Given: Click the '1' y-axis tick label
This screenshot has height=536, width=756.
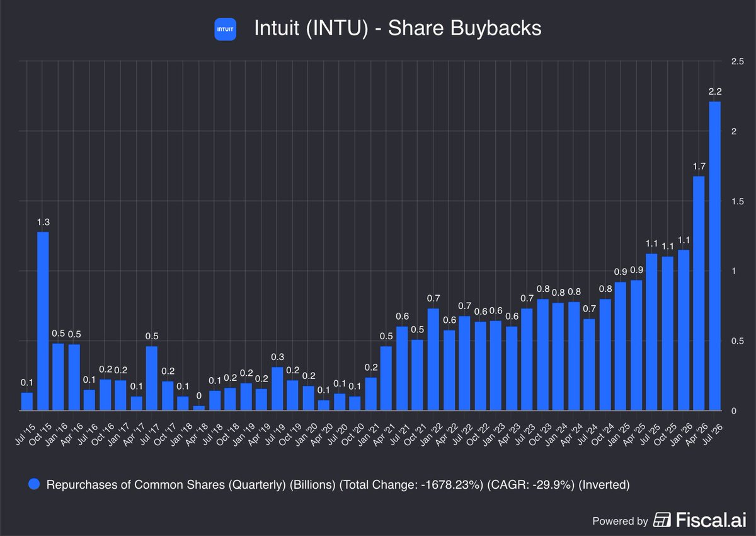Looking at the screenshot, I should (x=734, y=271).
